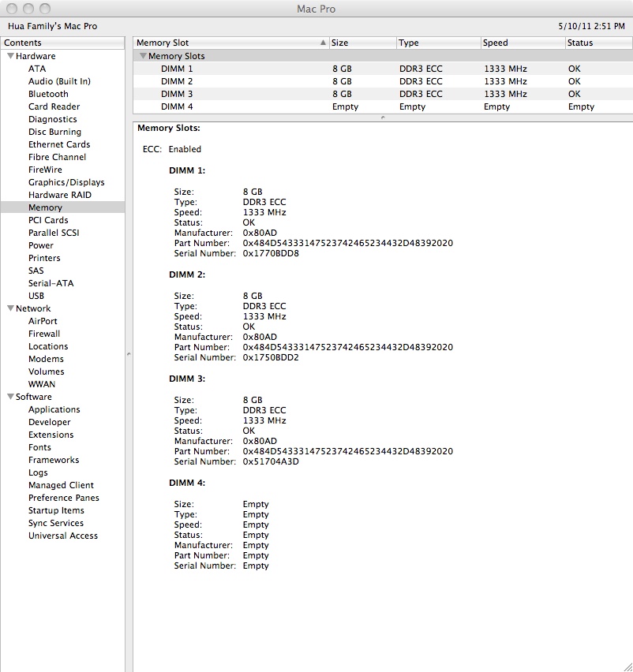
Task: Select SAS in the Hardware list
Action: click(36, 271)
